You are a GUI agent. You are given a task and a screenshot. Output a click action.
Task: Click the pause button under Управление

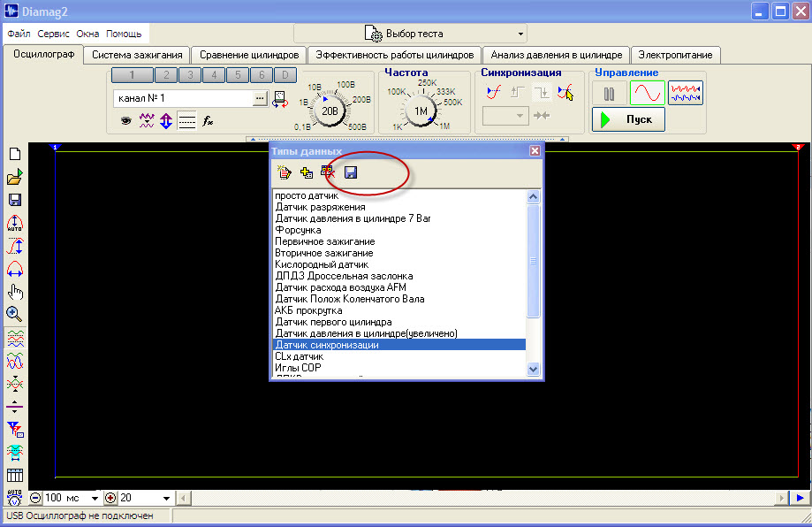coord(609,94)
